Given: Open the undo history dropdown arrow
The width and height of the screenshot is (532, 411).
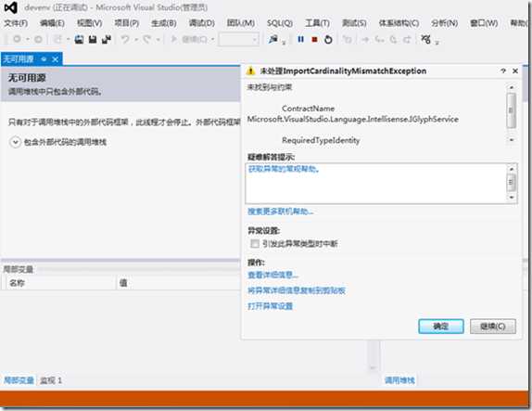Looking at the screenshot, I should click(x=135, y=40).
